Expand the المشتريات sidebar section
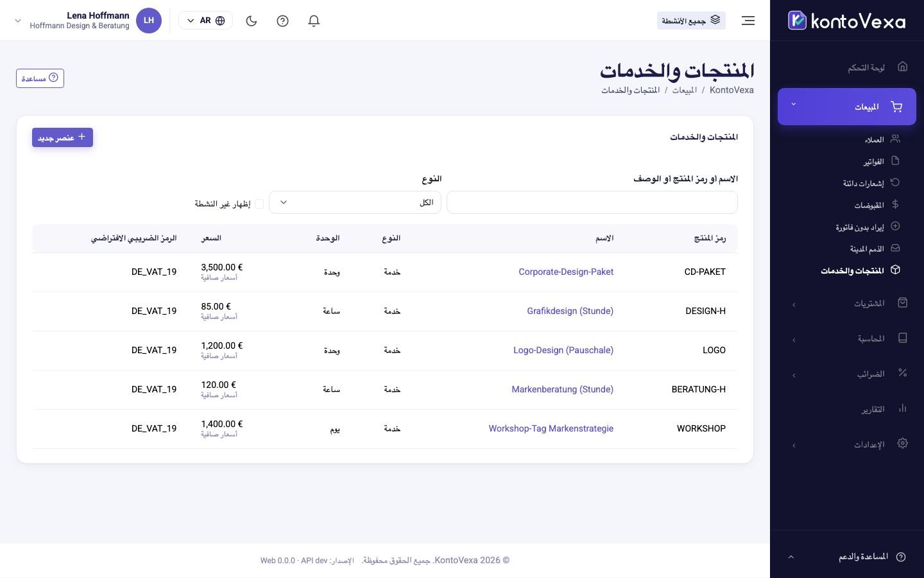 (x=847, y=303)
